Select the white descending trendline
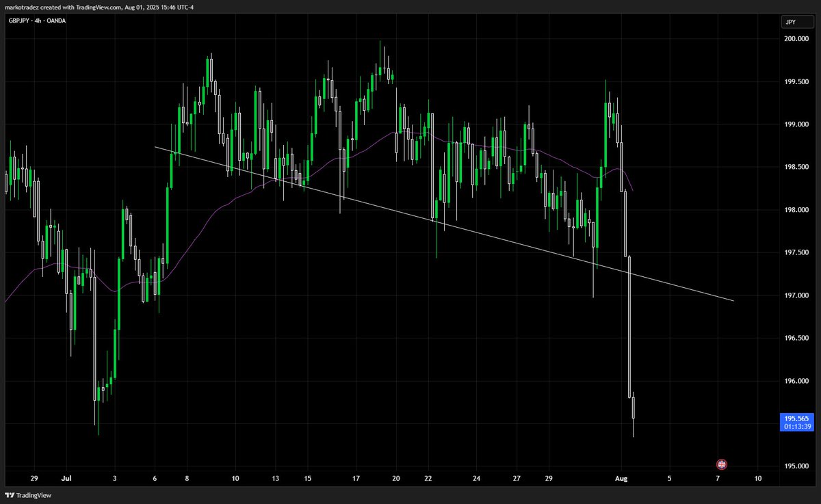 click(445, 224)
